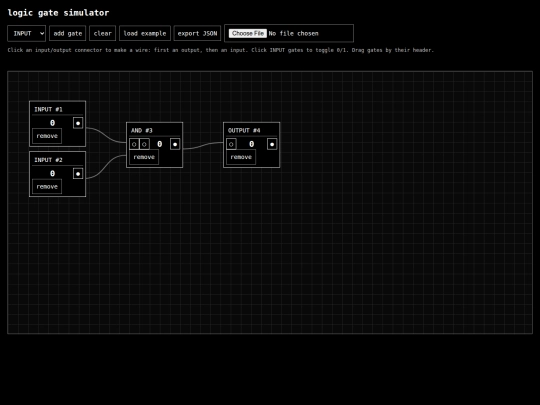The image size is (540, 405).
Task: Click the 'No file chosen' text
Action: point(293,33)
